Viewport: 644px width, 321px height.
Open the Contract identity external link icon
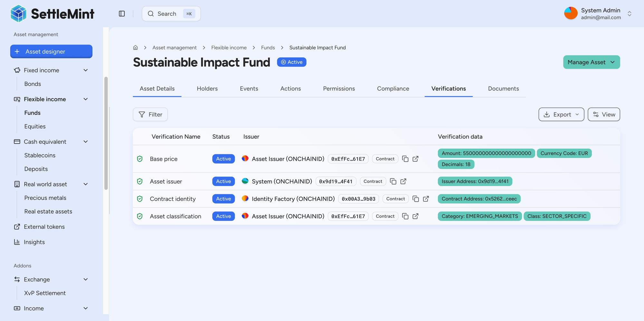pyautogui.click(x=426, y=199)
